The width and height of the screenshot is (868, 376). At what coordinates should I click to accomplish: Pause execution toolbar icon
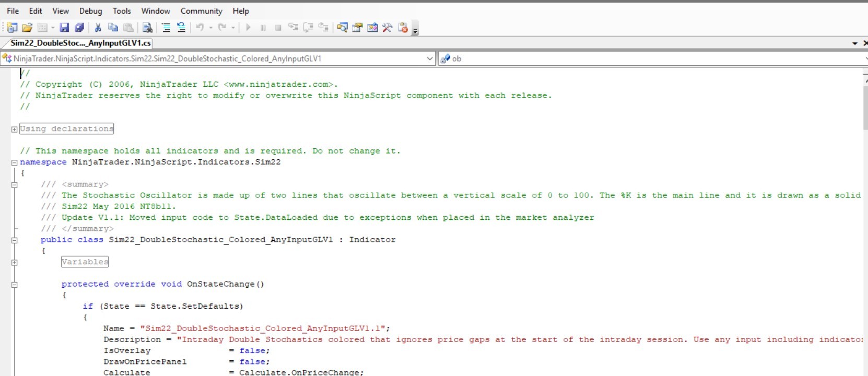coord(263,28)
